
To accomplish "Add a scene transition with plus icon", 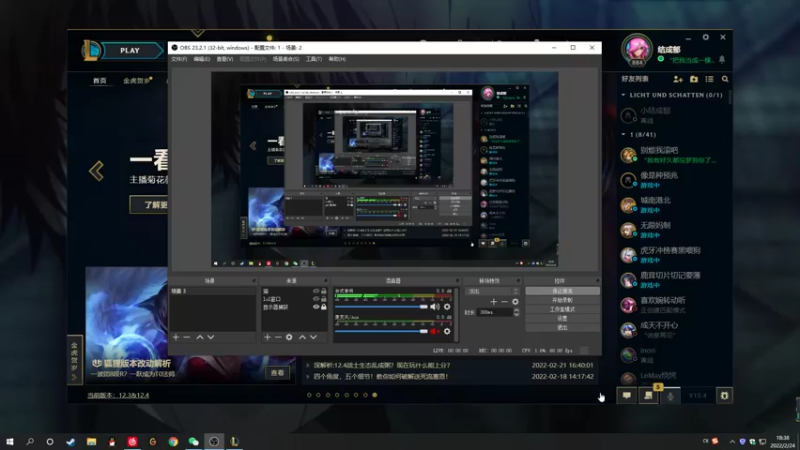I will click(x=493, y=302).
